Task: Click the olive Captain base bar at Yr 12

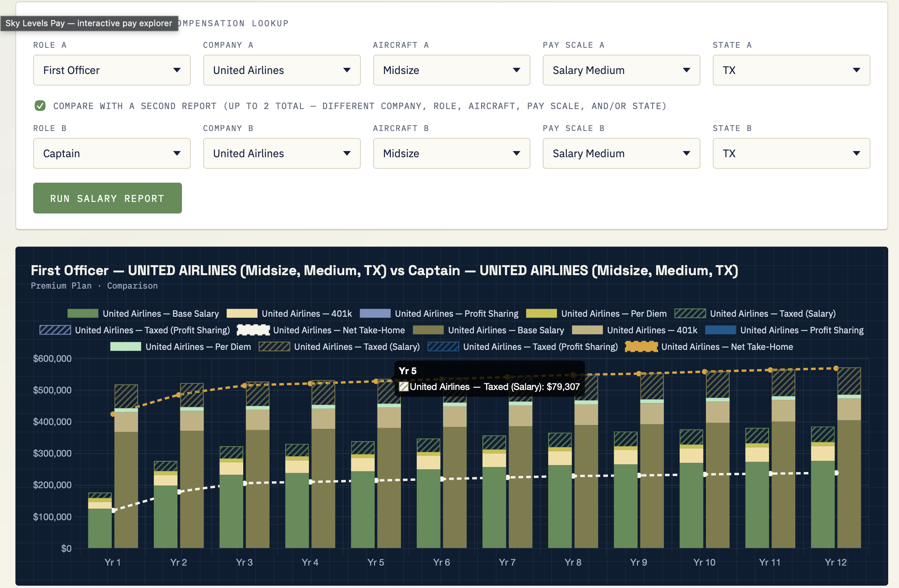Action: click(849, 484)
